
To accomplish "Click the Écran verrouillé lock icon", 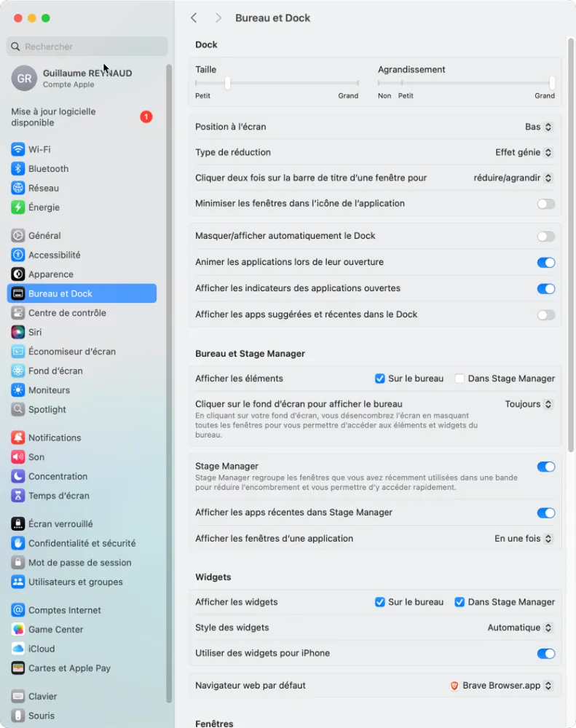I will (17, 523).
